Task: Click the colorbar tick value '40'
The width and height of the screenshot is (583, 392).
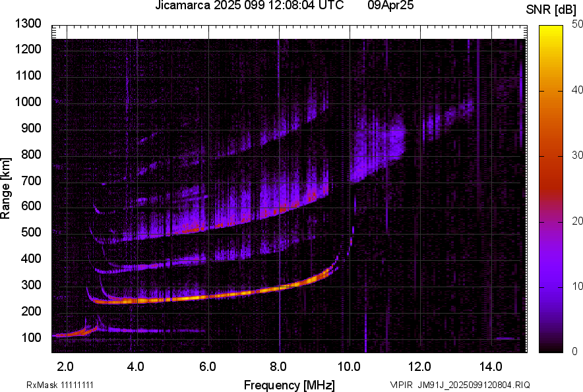Action: [x=577, y=90]
